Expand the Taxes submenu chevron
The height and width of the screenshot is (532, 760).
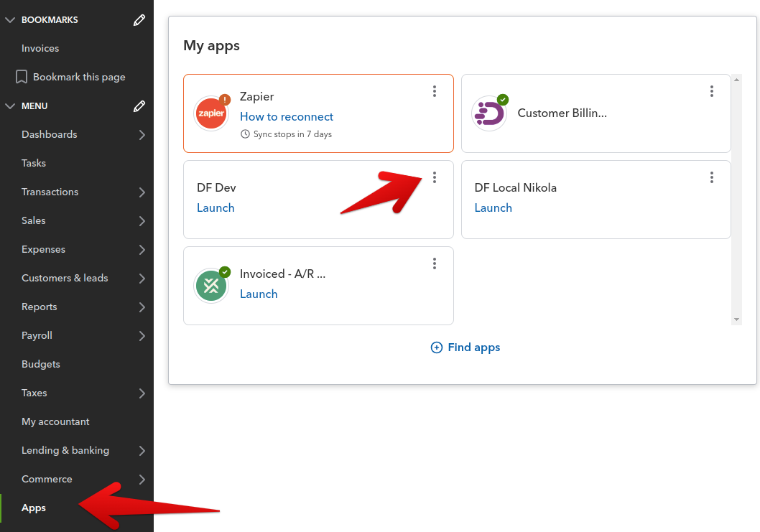[142, 393]
